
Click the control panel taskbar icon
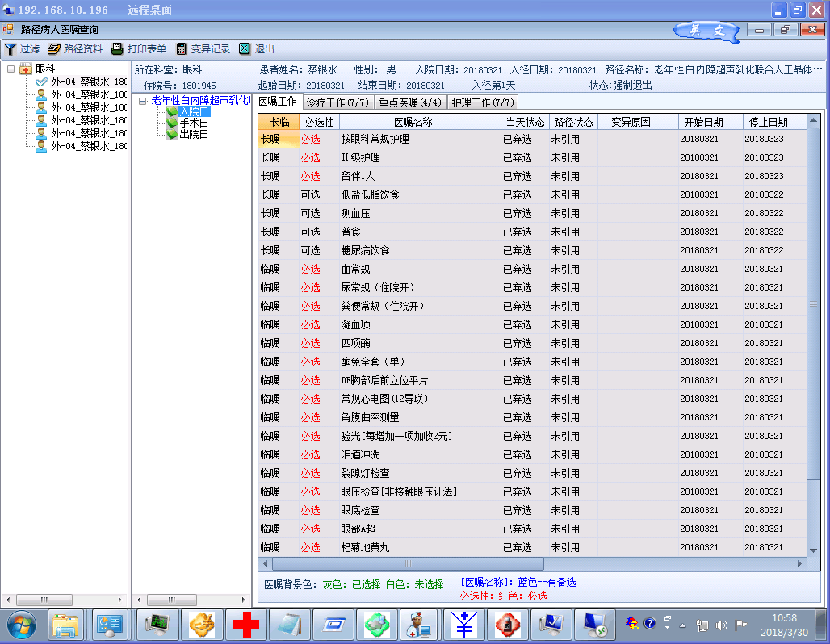(x=110, y=625)
